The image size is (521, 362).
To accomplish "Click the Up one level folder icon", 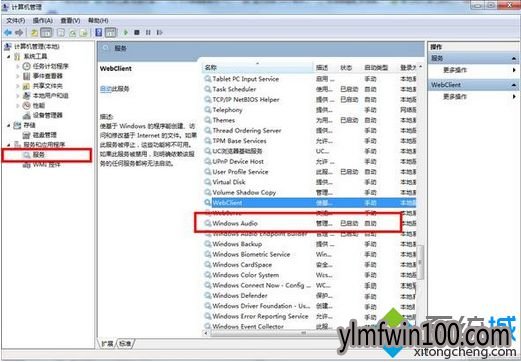I will click(34, 33).
